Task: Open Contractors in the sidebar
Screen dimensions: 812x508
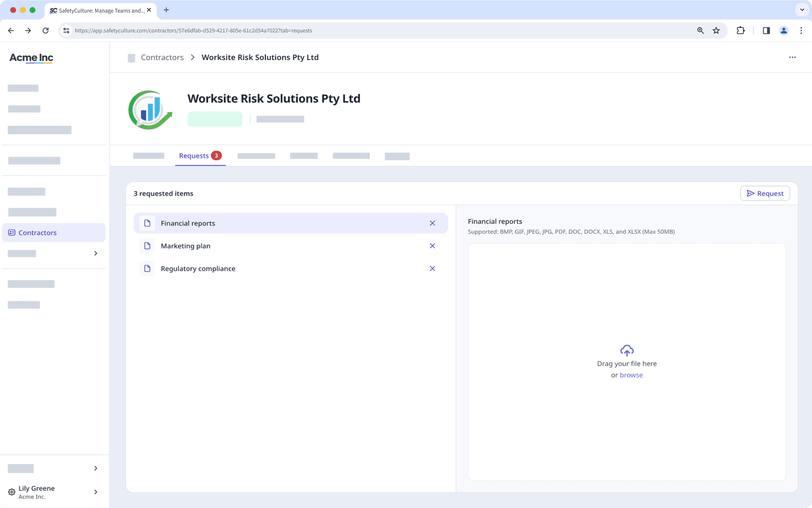Action: point(54,233)
